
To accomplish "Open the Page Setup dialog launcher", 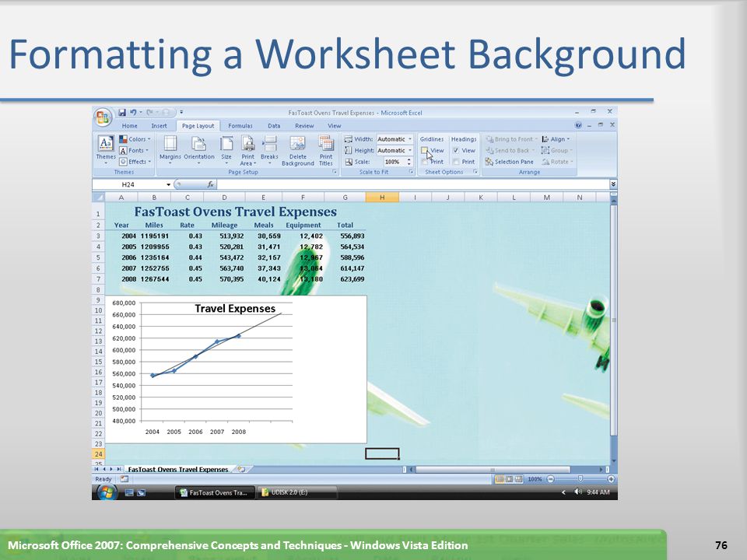I will click(x=335, y=172).
